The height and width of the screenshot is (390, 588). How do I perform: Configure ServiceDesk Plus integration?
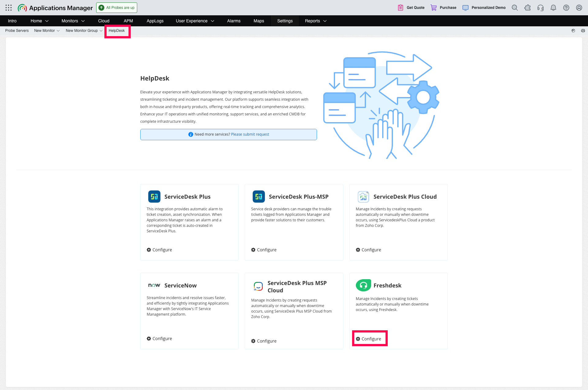point(159,250)
